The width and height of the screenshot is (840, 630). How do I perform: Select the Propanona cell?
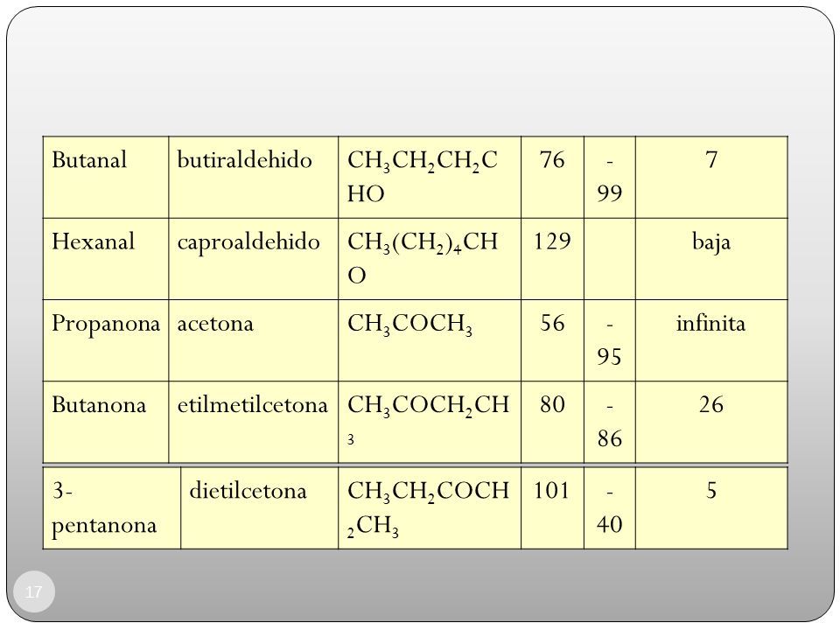click(106, 340)
